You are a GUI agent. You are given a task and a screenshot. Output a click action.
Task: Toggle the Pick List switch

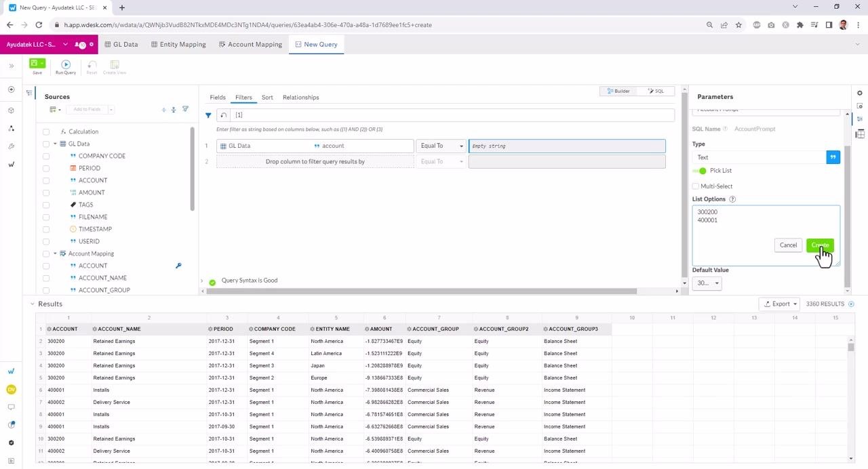(701, 171)
